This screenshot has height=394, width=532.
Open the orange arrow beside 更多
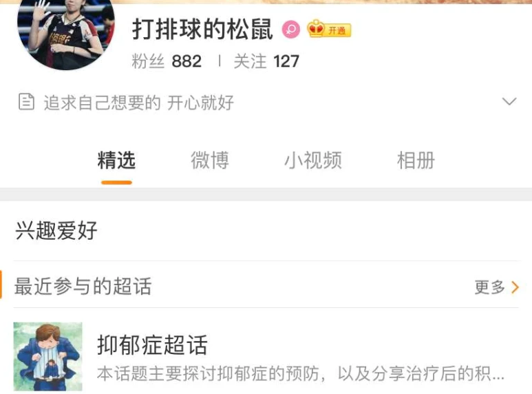pyautogui.click(x=515, y=287)
